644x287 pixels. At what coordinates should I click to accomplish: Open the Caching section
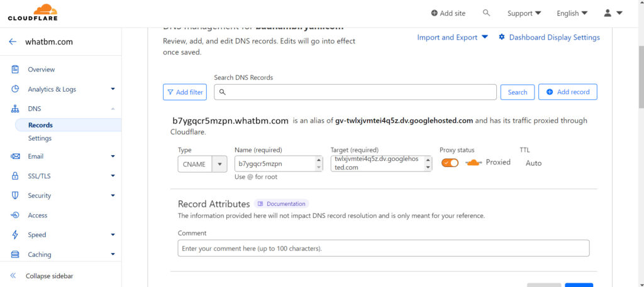click(40, 254)
